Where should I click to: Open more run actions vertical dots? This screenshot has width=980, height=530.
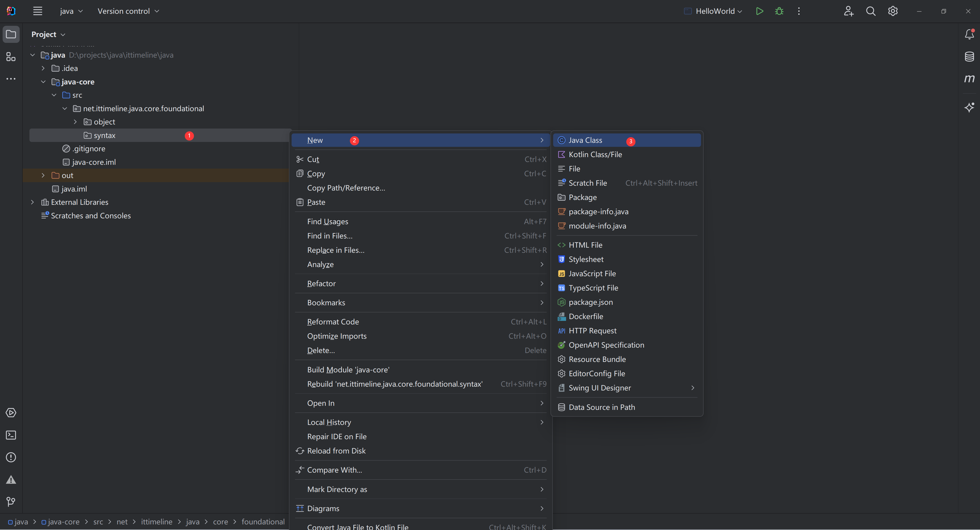point(799,11)
